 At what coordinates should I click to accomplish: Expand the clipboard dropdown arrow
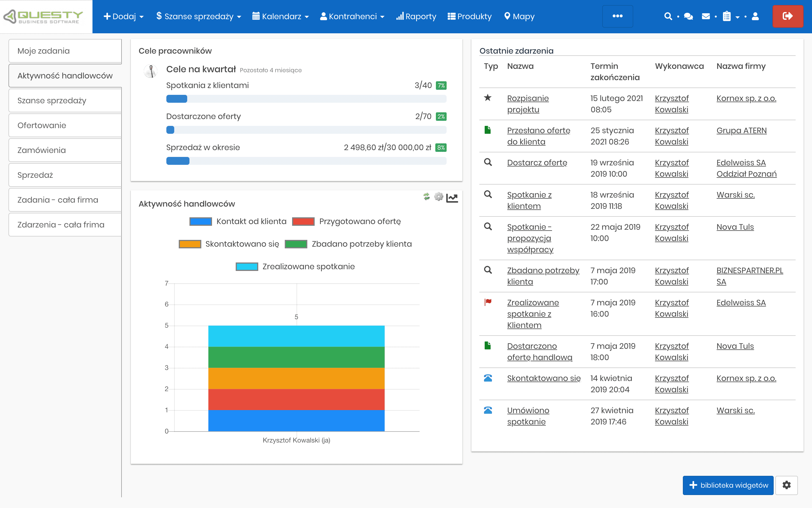(x=738, y=17)
